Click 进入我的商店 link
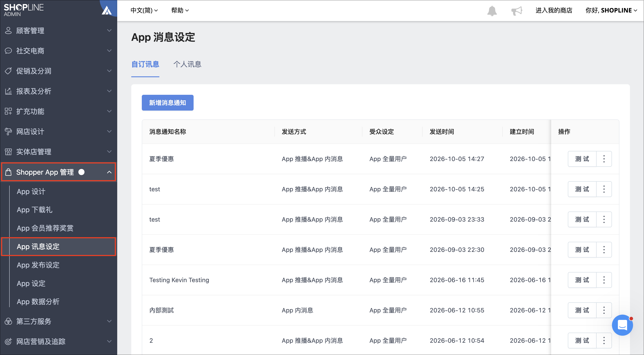The image size is (644, 355). (x=554, y=10)
